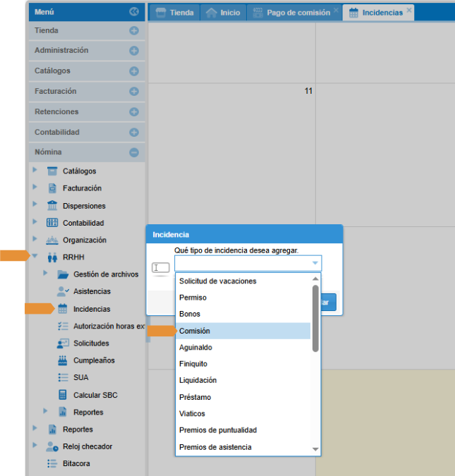Collapse the Nómina menu section

click(134, 152)
